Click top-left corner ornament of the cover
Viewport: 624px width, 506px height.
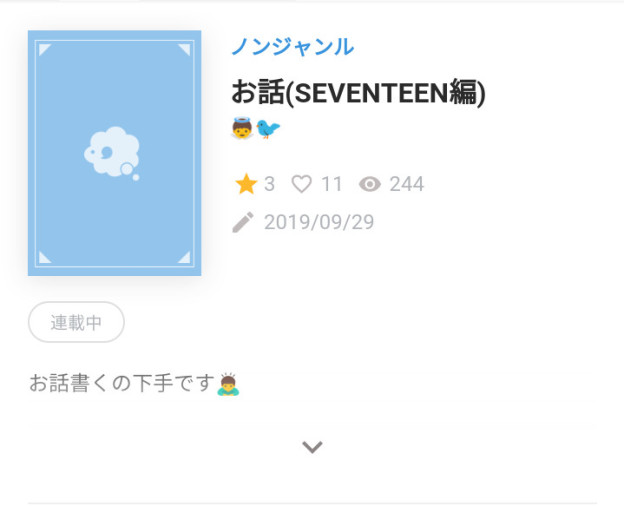(45, 50)
